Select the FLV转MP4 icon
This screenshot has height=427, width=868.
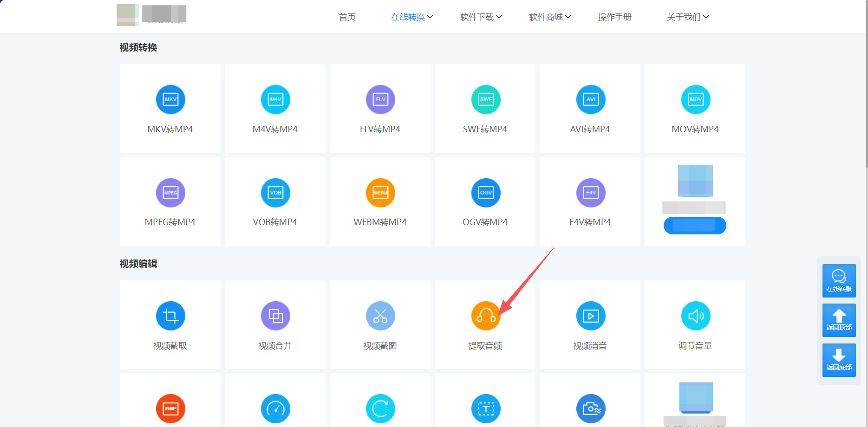pos(380,99)
